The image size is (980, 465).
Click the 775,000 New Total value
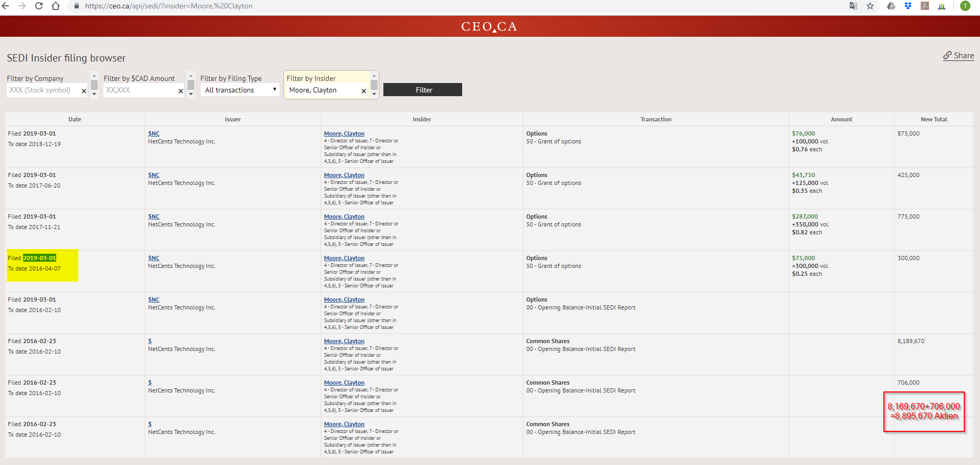coord(909,216)
